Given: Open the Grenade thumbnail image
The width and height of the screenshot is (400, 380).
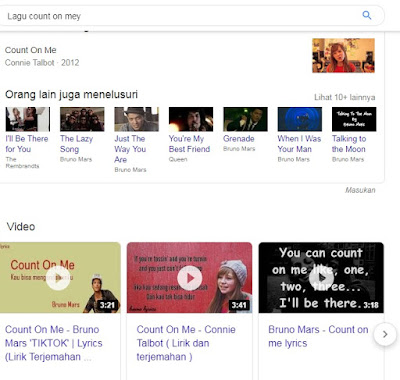Looking at the screenshot, I should pyautogui.click(x=245, y=119).
